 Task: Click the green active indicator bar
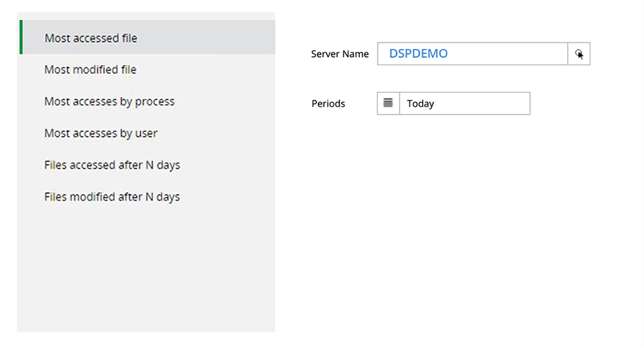tap(21, 37)
